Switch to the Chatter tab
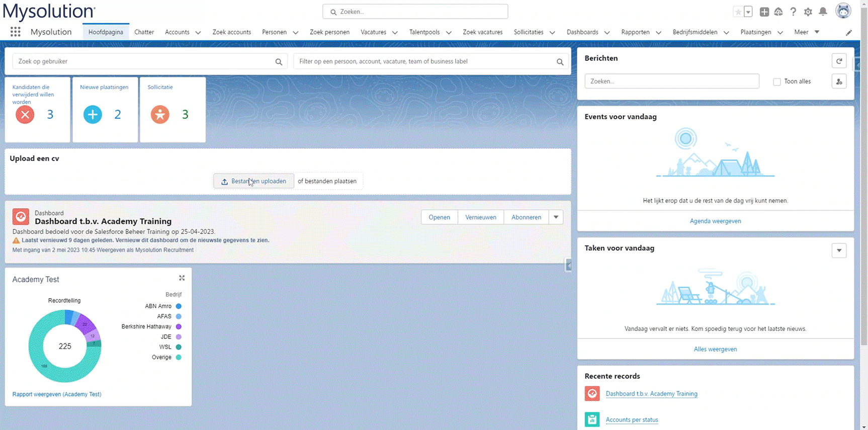Image resolution: width=868 pixels, height=430 pixels. click(x=144, y=32)
